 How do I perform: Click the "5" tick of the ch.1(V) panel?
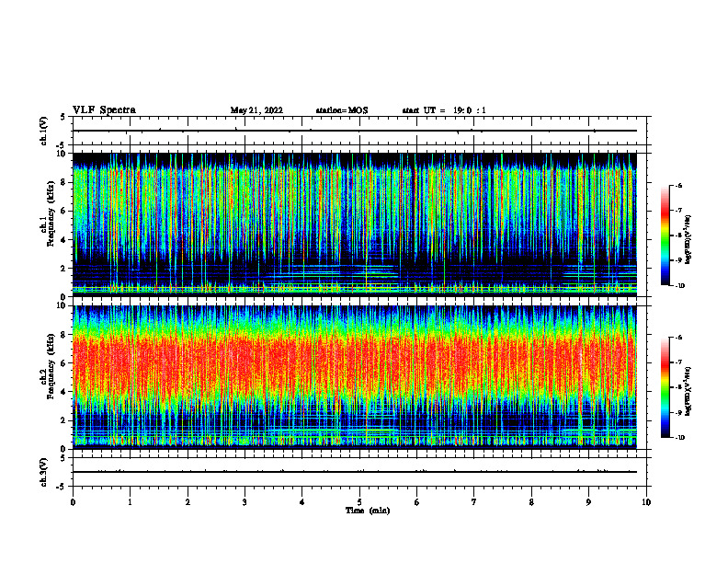pyautogui.click(x=63, y=117)
